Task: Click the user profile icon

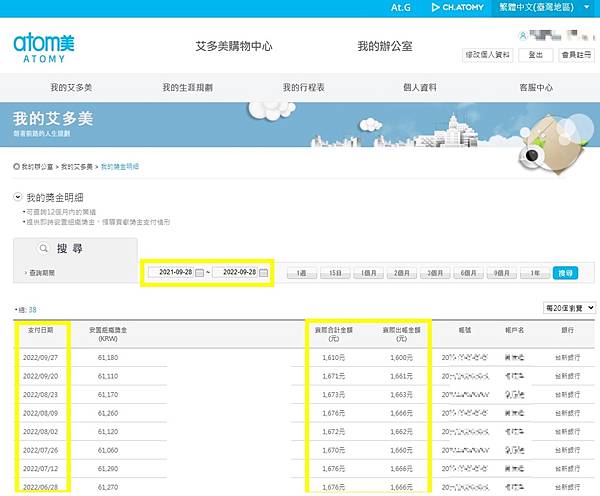Action: [x=523, y=36]
